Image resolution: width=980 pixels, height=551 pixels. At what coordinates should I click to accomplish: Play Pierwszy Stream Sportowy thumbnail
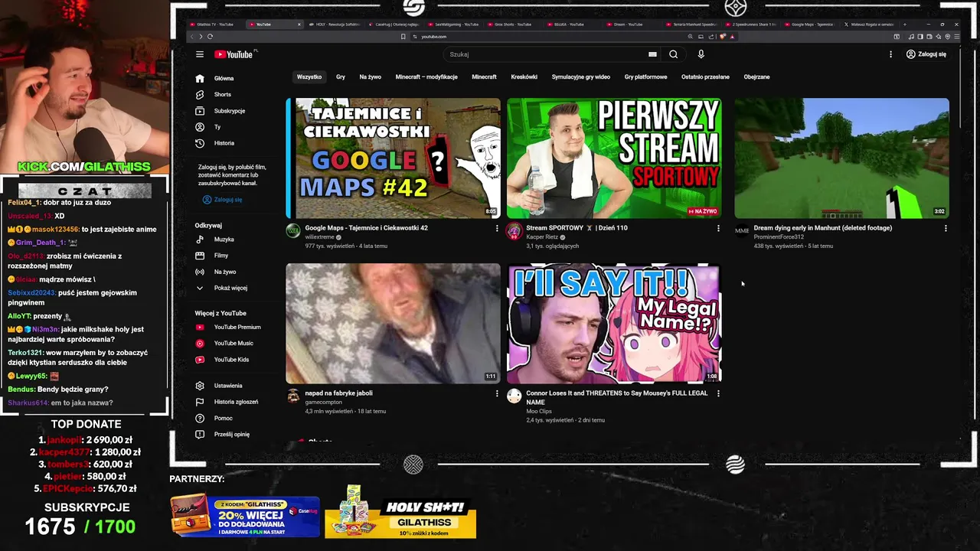click(614, 158)
